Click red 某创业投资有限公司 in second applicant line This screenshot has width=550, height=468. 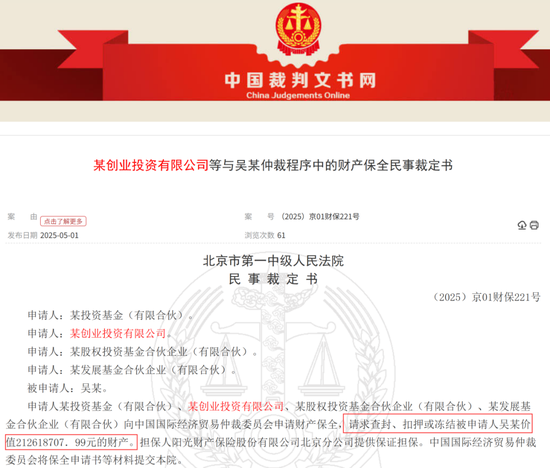pos(118,333)
